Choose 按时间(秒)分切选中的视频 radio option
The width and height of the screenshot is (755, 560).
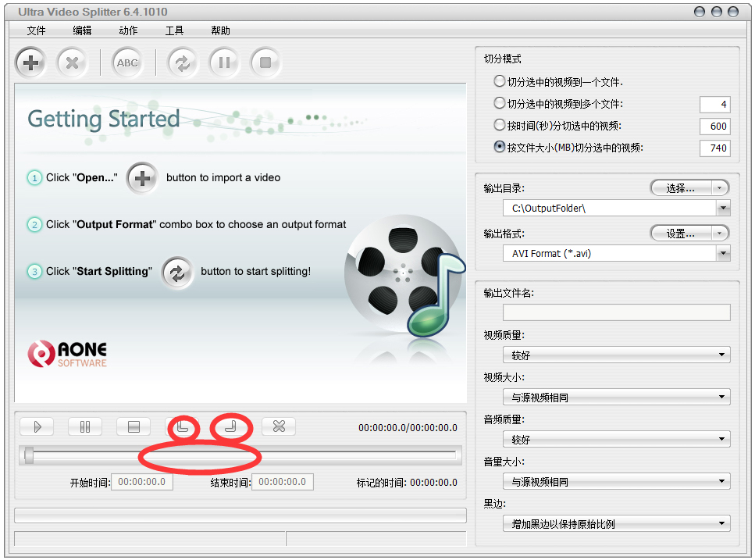point(500,125)
